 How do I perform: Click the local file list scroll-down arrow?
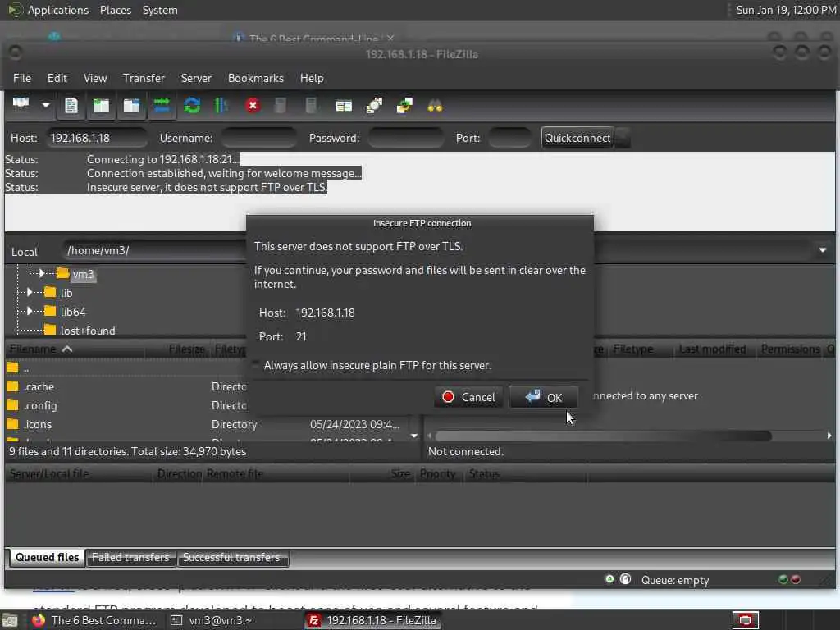click(x=414, y=436)
